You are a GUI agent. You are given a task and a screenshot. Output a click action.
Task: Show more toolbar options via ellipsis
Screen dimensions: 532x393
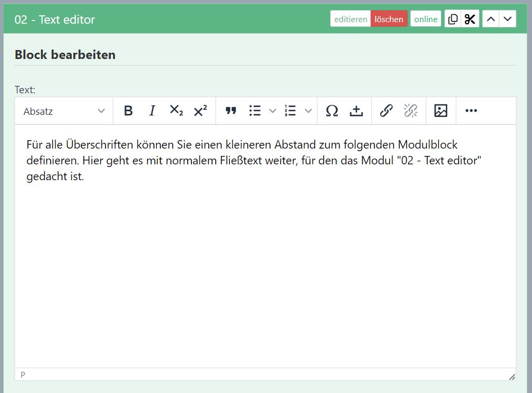471,111
